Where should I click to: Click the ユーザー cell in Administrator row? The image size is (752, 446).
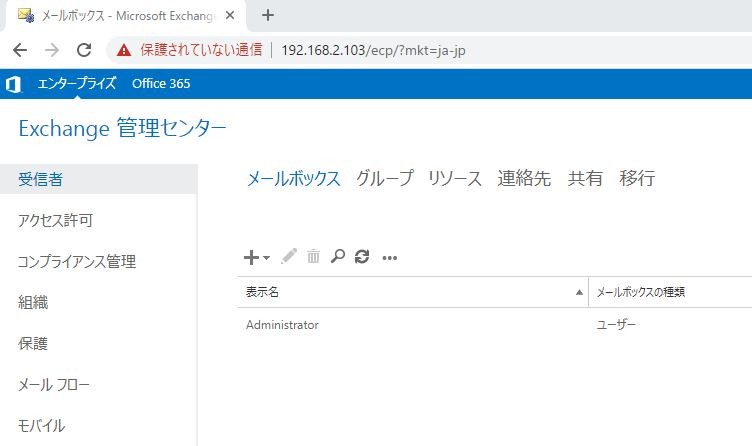click(616, 325)
